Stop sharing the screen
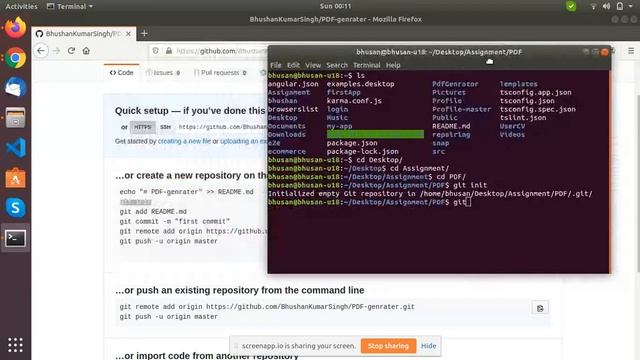This screenshot has height=360, width=640. 388,346
